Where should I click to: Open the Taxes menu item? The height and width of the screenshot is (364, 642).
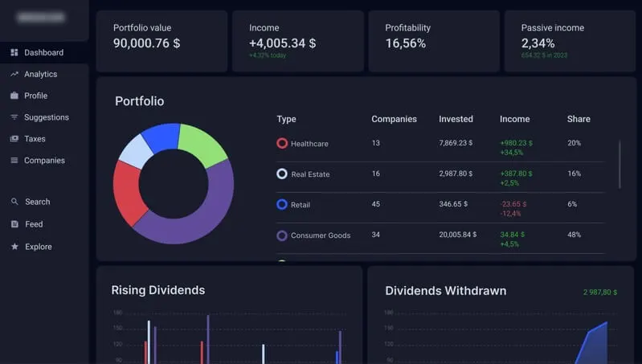click(35, 139)
